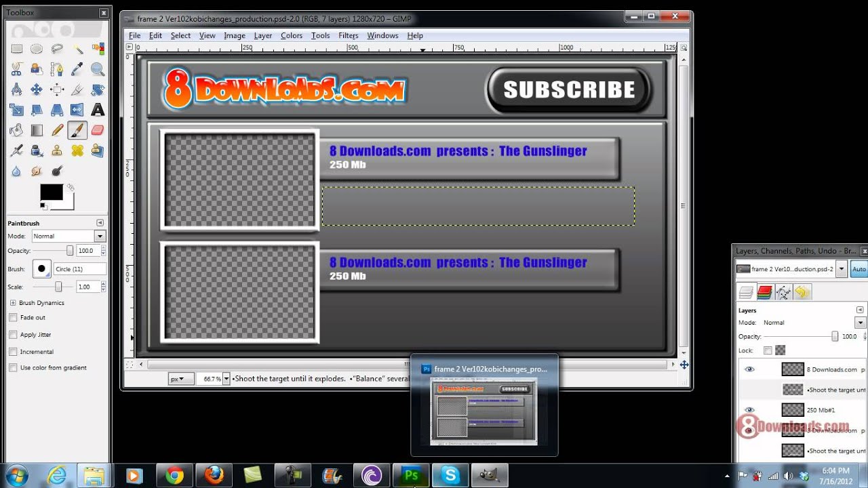Select the Rectangle Select tool

click(x=16, y=49)
